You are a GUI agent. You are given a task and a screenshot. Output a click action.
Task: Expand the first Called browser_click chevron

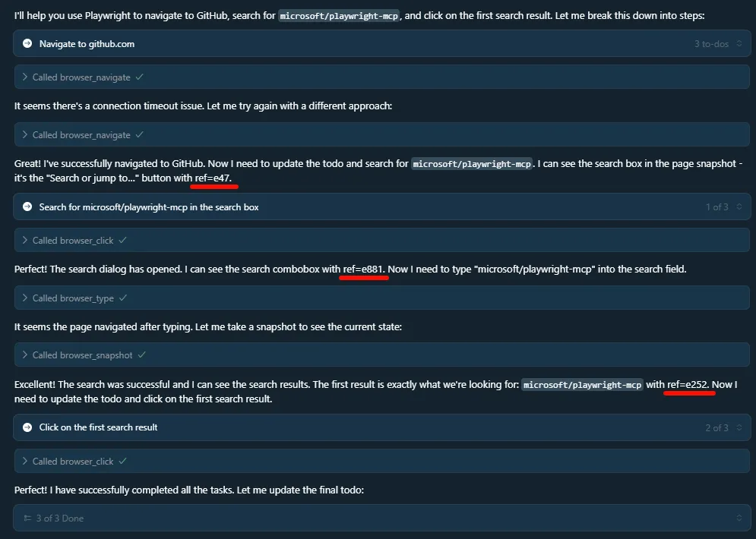coord(24,240)
